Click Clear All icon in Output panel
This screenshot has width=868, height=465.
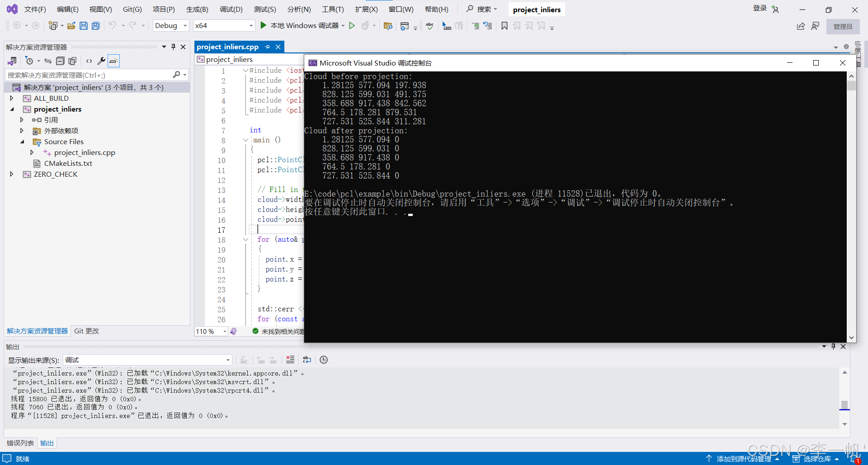[290, 360]
